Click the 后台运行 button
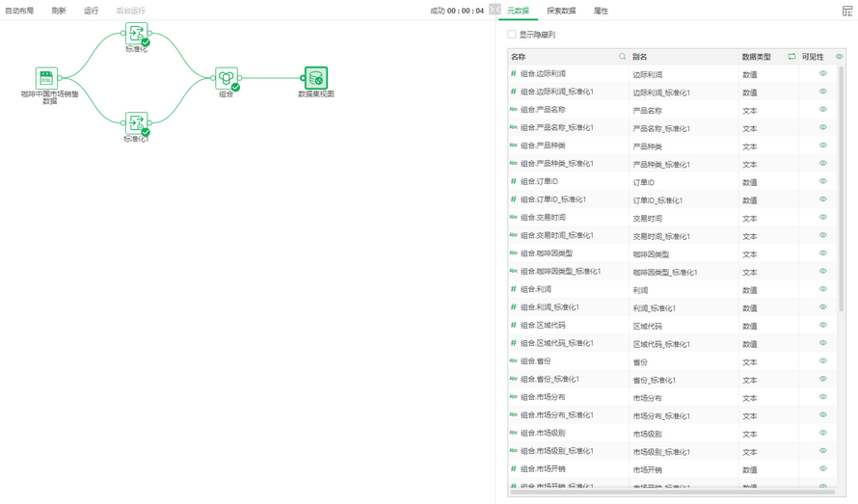 pyautogui.click(x=130, y=11)
